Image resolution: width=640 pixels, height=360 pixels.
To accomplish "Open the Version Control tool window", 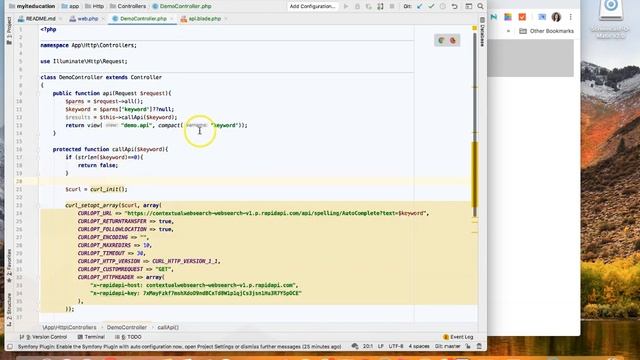I will coord(43,337).
